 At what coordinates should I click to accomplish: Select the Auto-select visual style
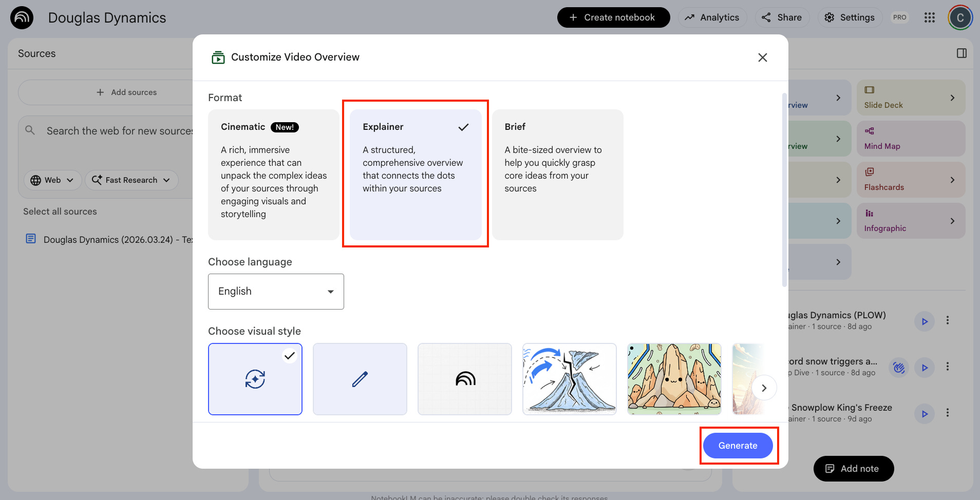point(255,379)
